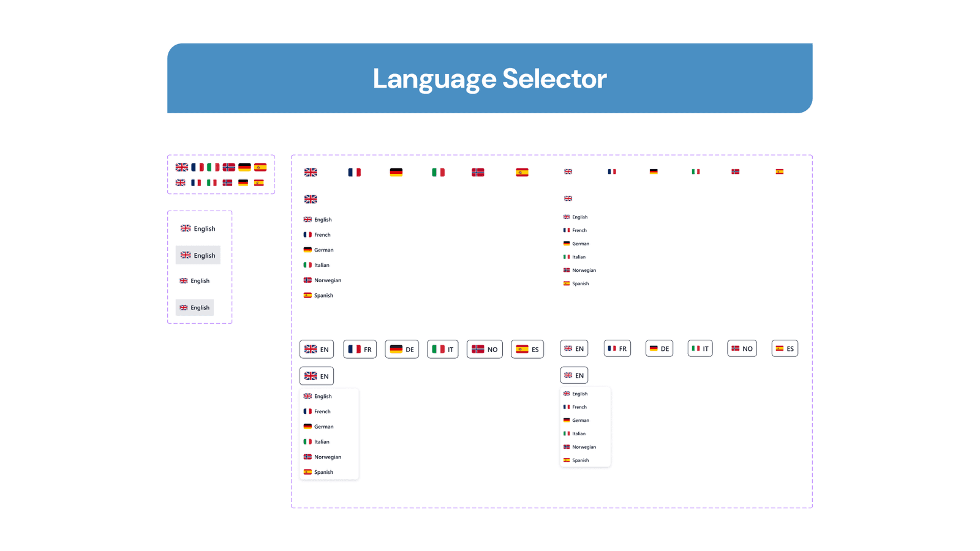This screenshot has width=980, height=551.
Task: Click the small NO language button
Action: point(742,348)
